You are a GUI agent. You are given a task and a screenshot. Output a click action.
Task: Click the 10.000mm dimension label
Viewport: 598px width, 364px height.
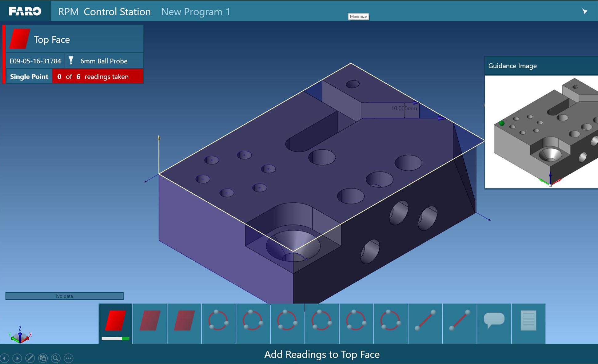[x=404, y=108]
